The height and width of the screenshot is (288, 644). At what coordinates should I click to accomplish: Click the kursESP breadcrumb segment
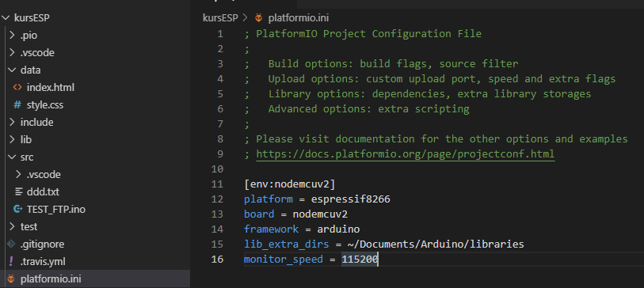(220, 18)
